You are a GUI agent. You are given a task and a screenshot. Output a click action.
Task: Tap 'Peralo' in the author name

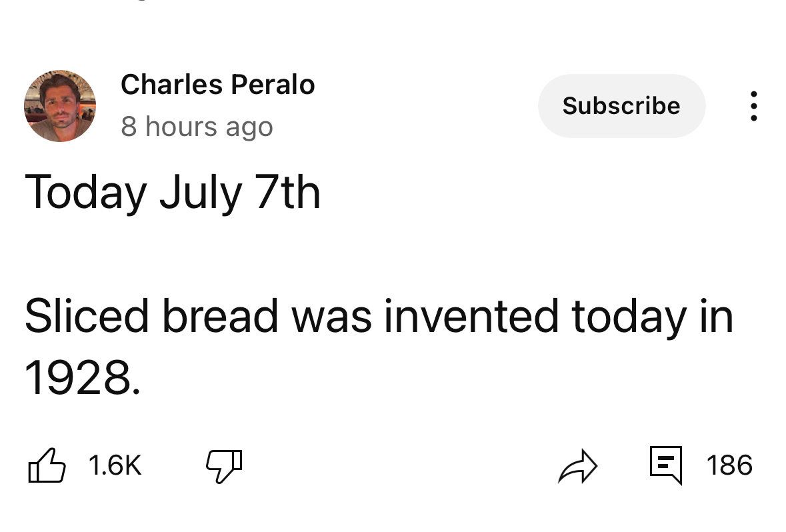click(273, 84)
